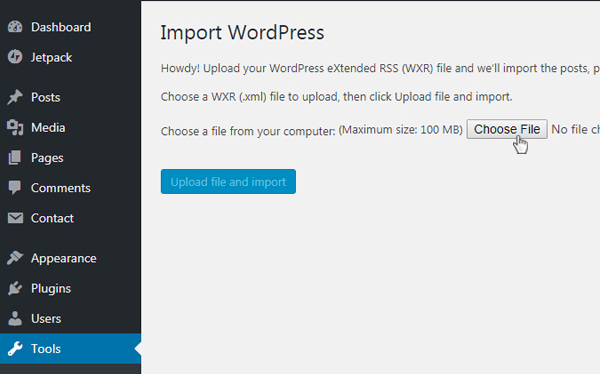The image size is (600, 374).
Task: Click 'Choose a file from your computer' label
Action: coord(248,131)
